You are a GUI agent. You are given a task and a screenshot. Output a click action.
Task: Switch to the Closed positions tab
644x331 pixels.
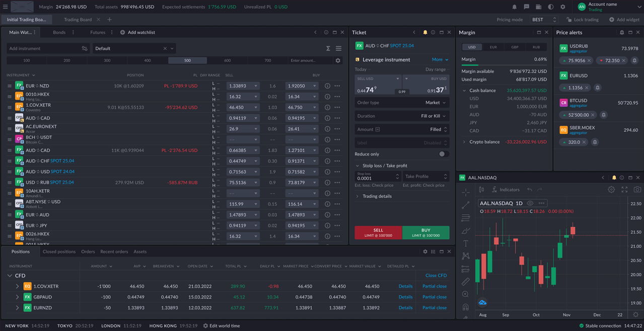(x=59, y=252)
